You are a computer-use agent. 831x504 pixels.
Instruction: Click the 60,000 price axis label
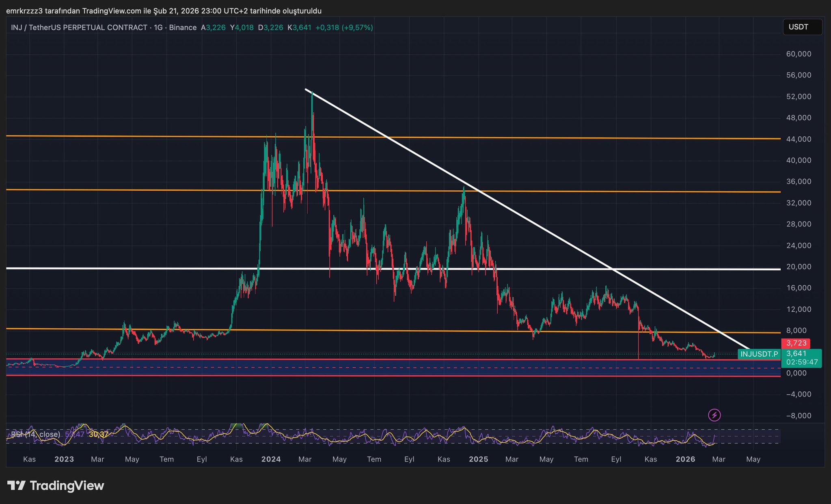click(799, 54)
